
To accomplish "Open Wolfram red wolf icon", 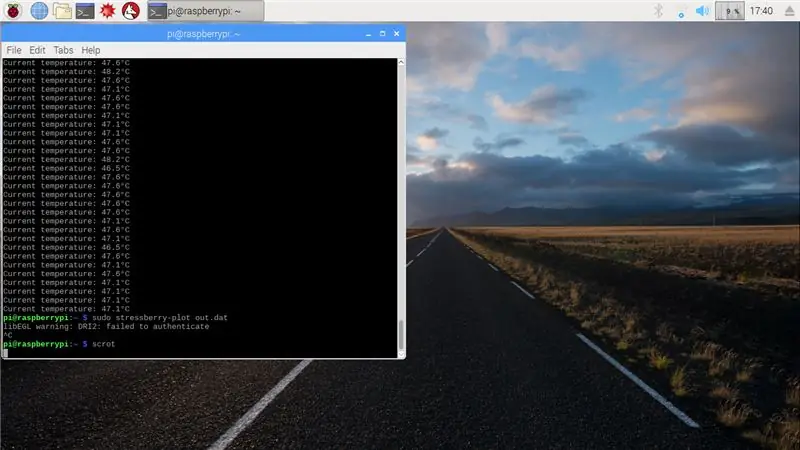I will (x=131, y=11).
